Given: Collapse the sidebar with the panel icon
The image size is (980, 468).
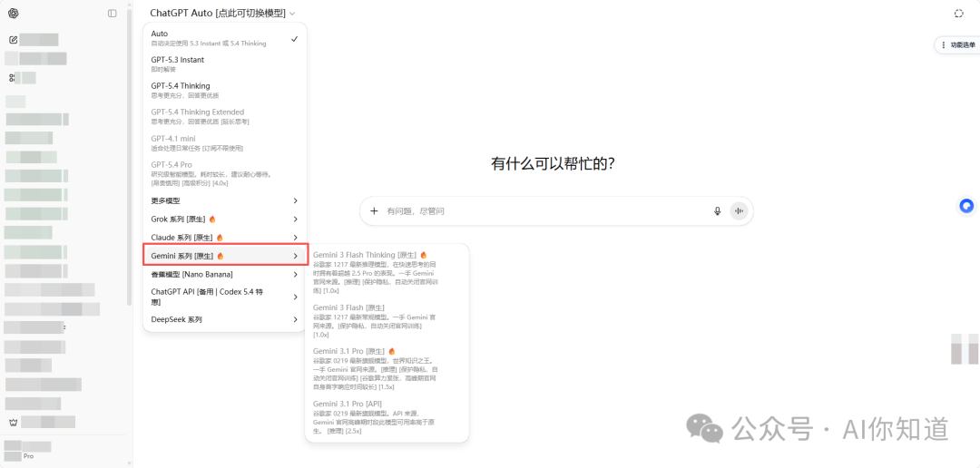Looking at the screenshot, I should 113,14.
